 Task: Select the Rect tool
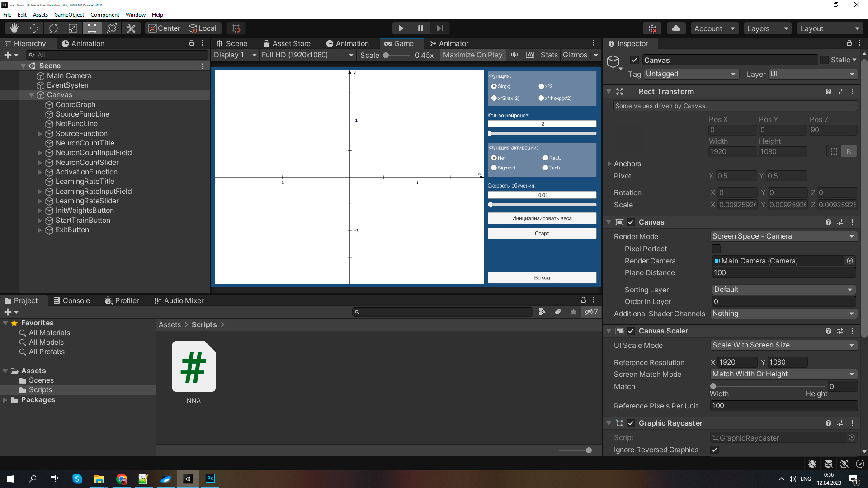[92, 28]
